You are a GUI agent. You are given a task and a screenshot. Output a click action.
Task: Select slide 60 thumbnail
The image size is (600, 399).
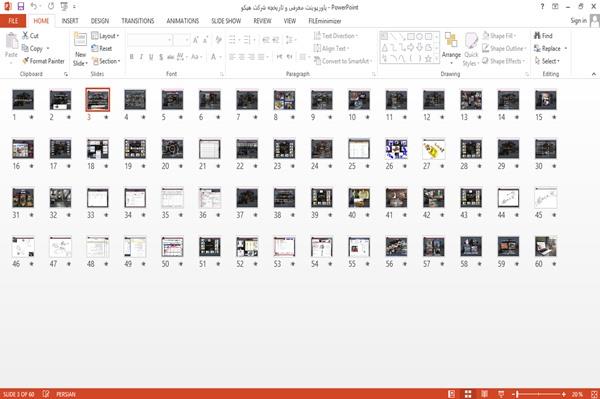pyautogui.click(x=546, y=246)
